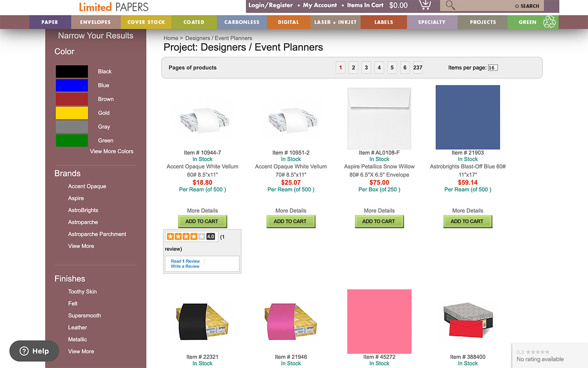The image size is (588, 368).
Task: Expand View More under Brands
Action: (81, 246)
